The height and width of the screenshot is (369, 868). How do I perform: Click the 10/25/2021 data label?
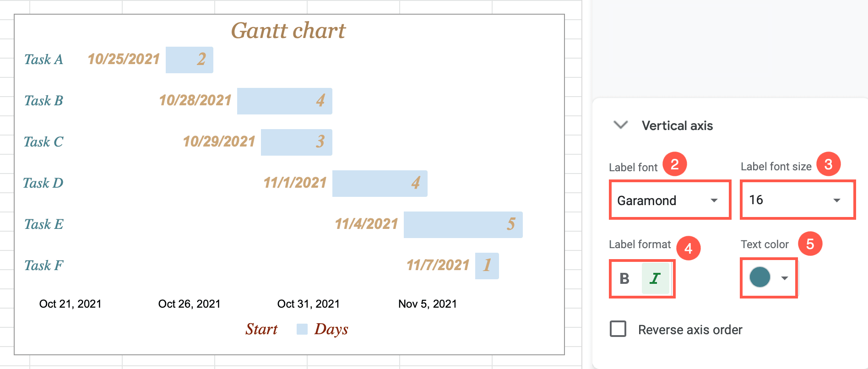click(123, 59)
